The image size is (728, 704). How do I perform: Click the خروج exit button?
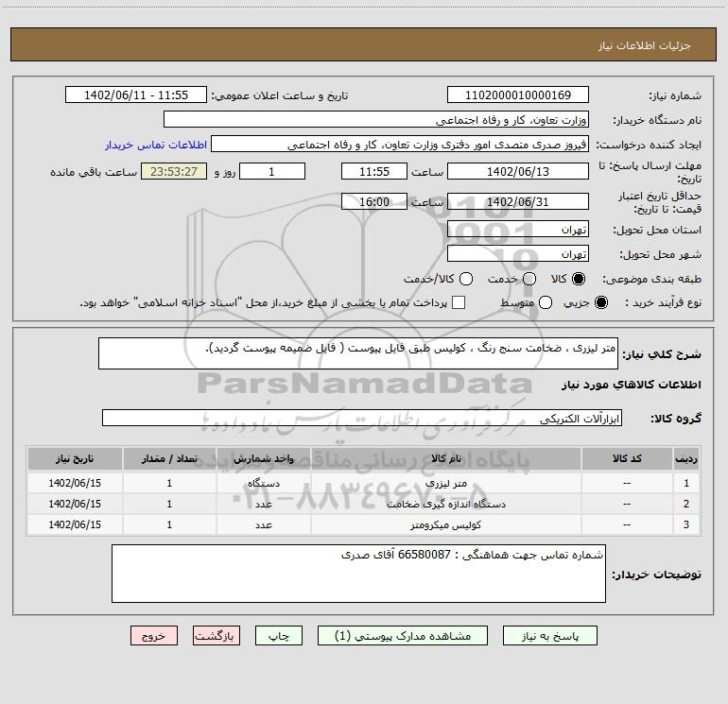pos(154,636)
